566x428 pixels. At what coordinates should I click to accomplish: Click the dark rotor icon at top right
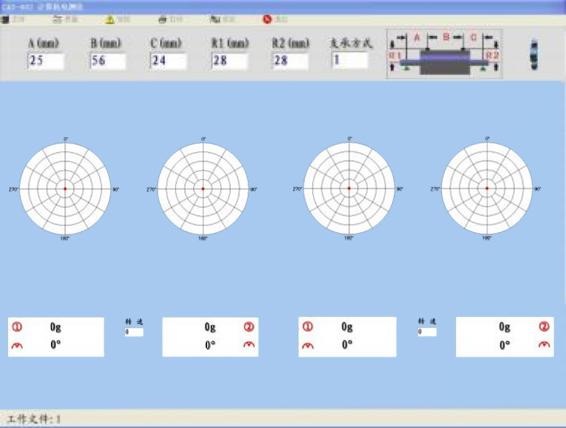click(534, 54)
